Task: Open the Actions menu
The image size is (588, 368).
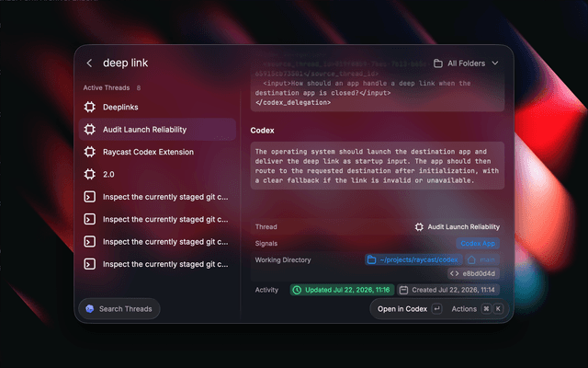Action: (464, 309)
